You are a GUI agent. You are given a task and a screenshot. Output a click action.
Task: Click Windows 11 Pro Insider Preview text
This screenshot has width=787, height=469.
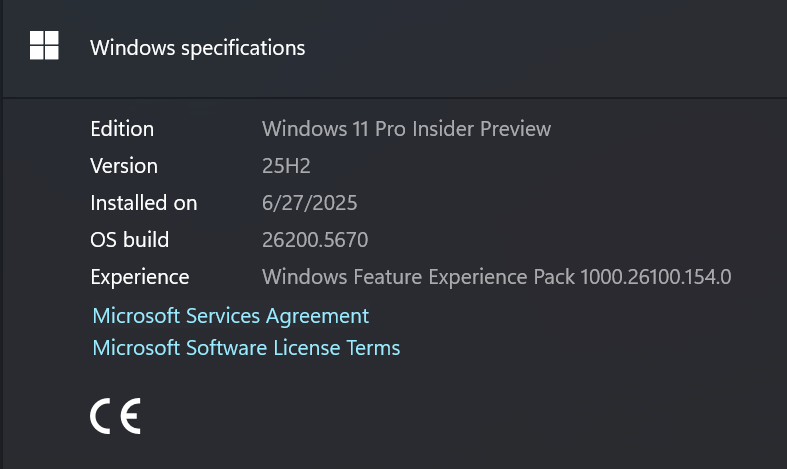(x=407, y=129)
